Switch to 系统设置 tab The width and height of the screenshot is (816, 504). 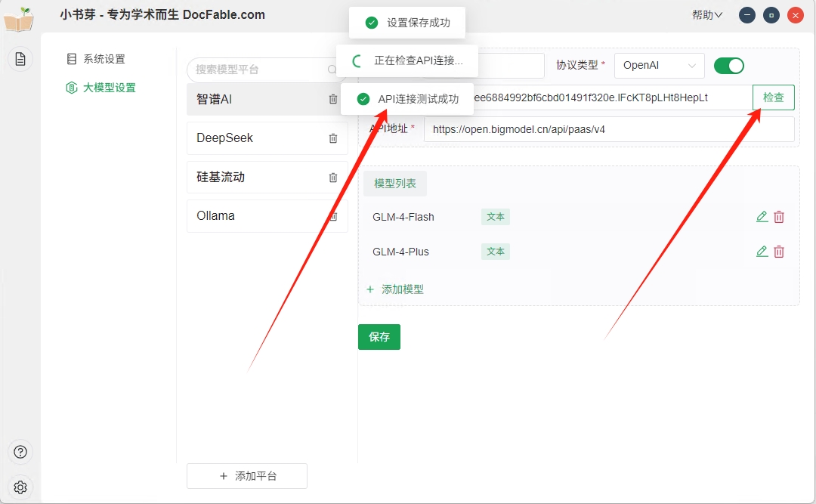pos(104,59)
